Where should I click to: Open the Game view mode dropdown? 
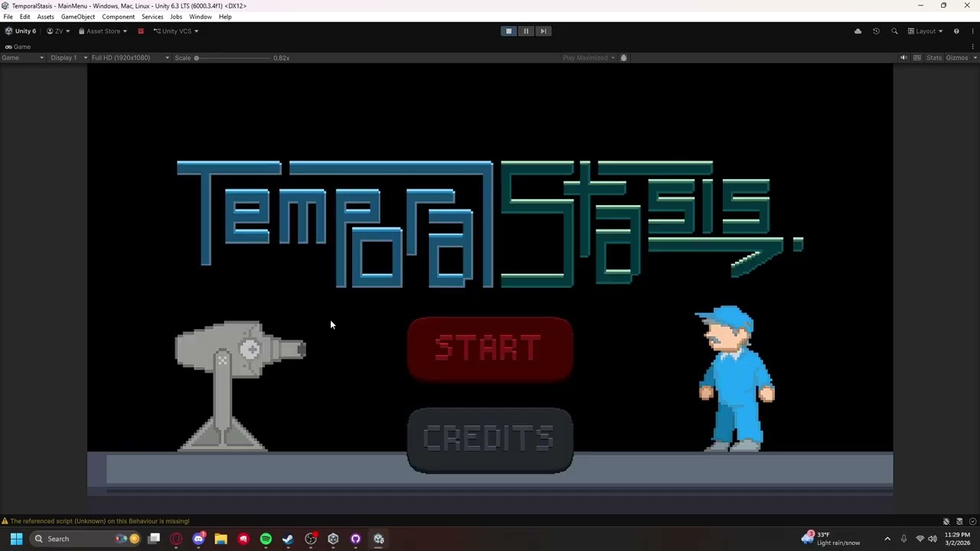[x=22, y=57]
